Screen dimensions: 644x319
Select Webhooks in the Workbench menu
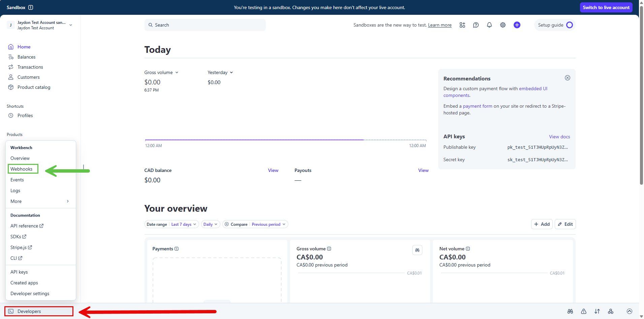coord(22,169)
